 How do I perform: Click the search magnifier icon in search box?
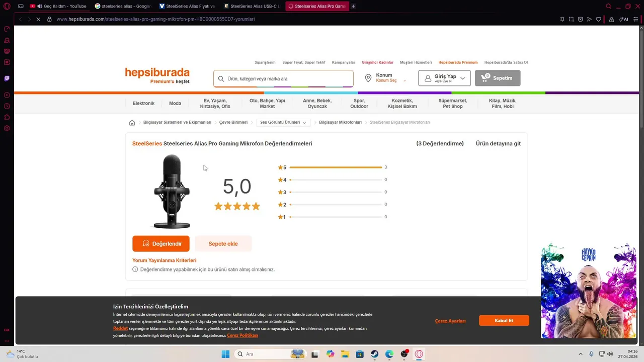220,78
